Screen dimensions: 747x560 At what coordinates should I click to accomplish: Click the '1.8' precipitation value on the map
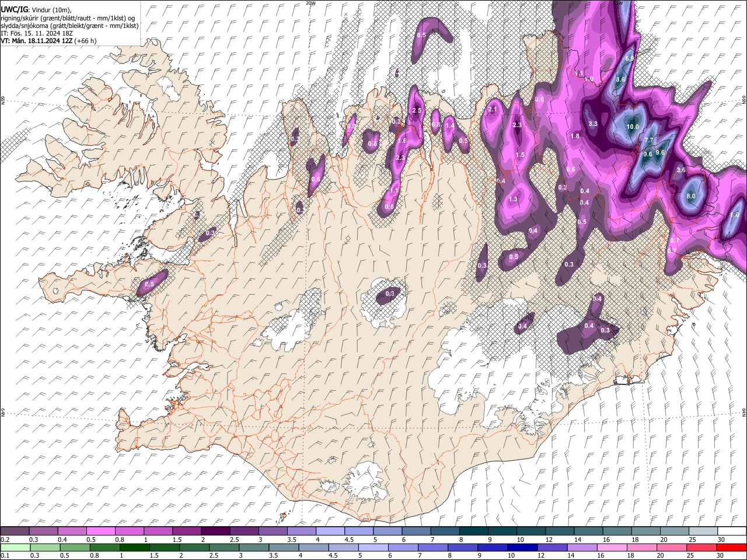[575, 136]
